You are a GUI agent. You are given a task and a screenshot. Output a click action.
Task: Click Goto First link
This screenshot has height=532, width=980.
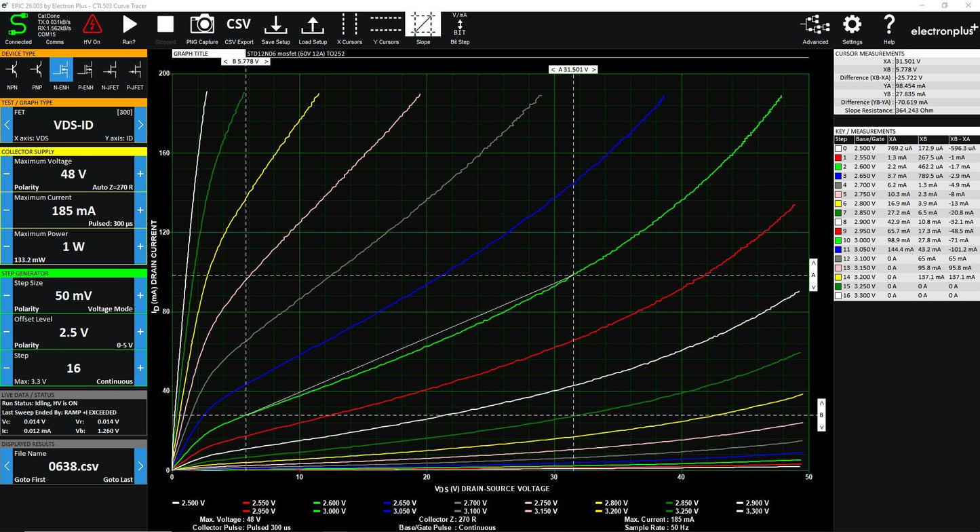coord(30,480)
